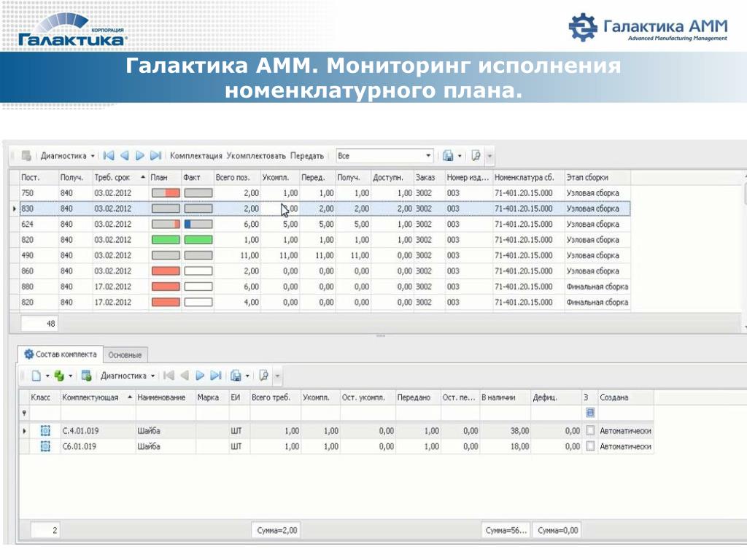The width and height of the screenshot is (747, 560).
Task: Click the filter icon in the З column
Action: coord(589,413)
